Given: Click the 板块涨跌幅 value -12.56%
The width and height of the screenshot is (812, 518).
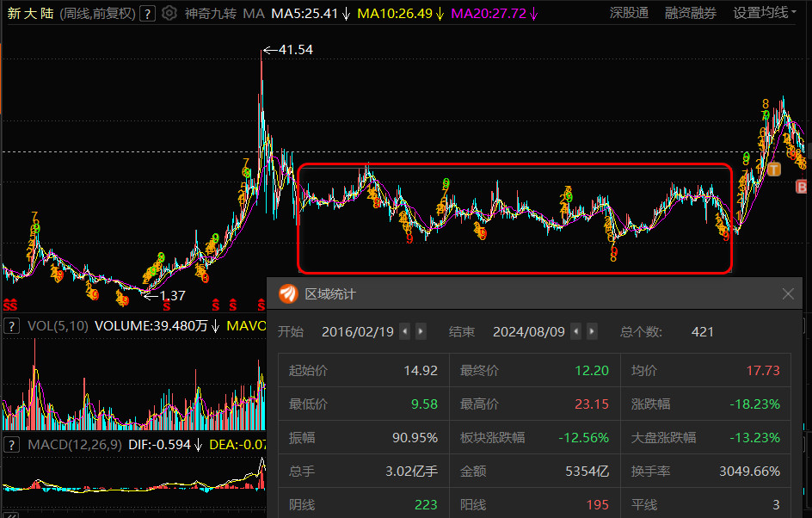Looking at the screenshot, I should [x=583, y=438].
